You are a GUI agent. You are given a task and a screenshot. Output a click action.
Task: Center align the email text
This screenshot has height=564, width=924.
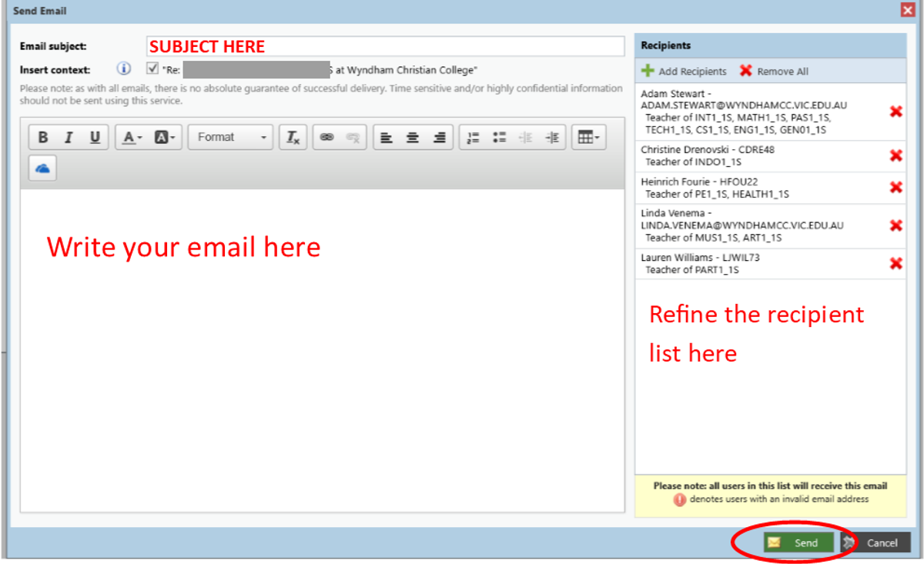pos(413,138)
